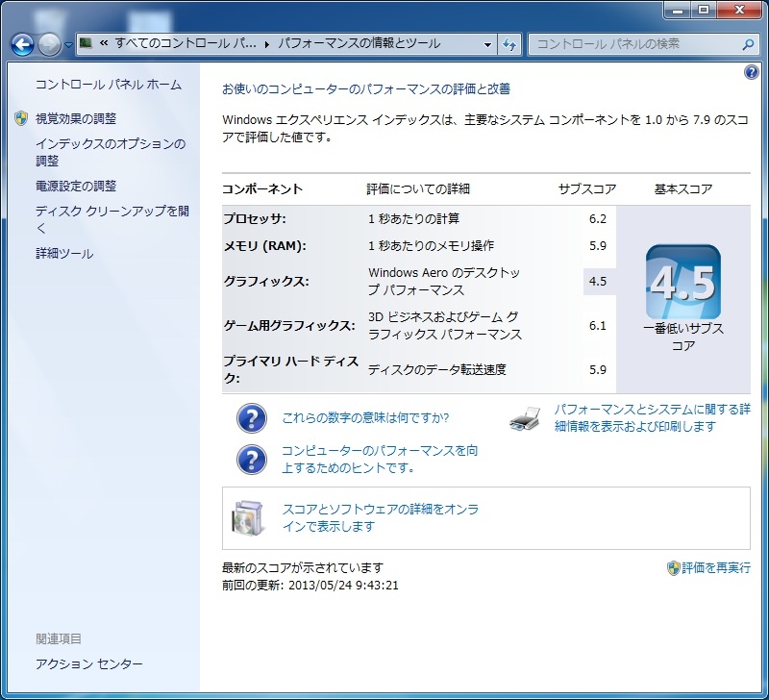This screenshot has width=769, height=700.
Task: Click the コンポーネント column header
Action: 262,188
